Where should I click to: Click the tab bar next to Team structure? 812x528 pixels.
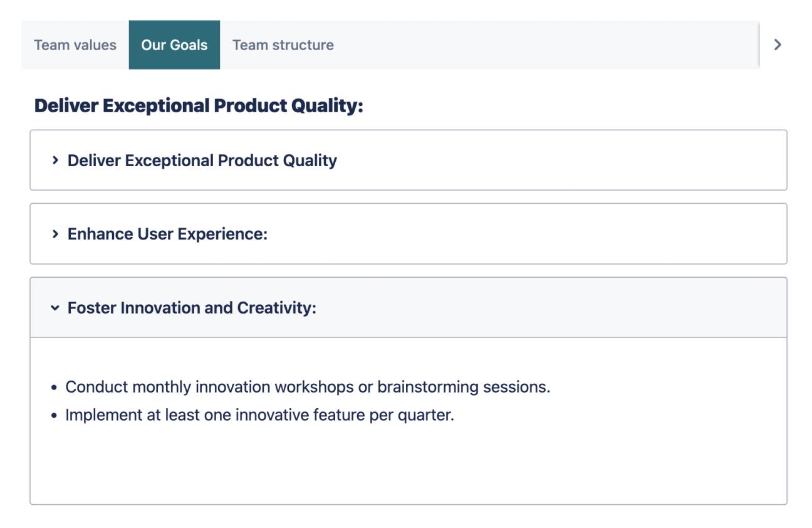(x=501, y=45)
